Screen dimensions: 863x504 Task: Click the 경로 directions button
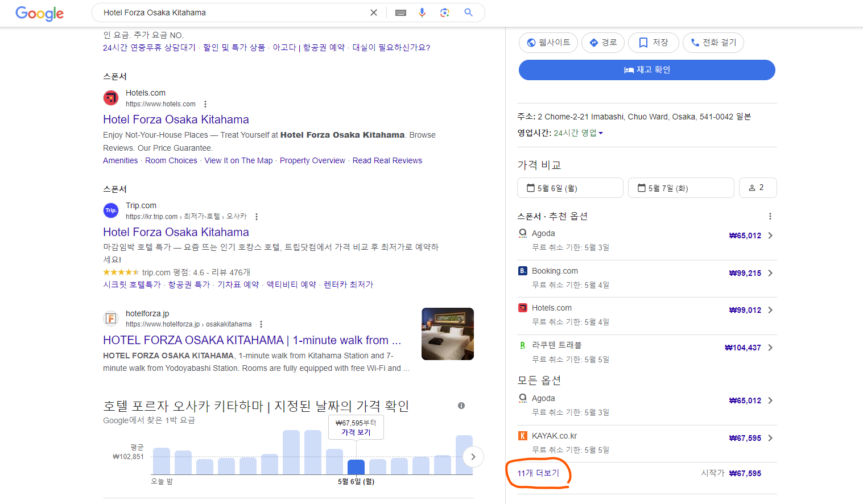point(603,43)
